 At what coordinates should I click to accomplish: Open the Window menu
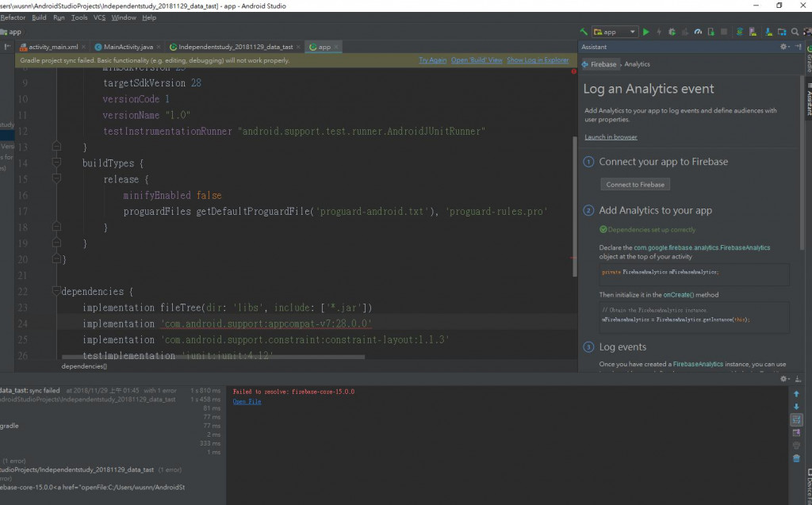[124, 17]
